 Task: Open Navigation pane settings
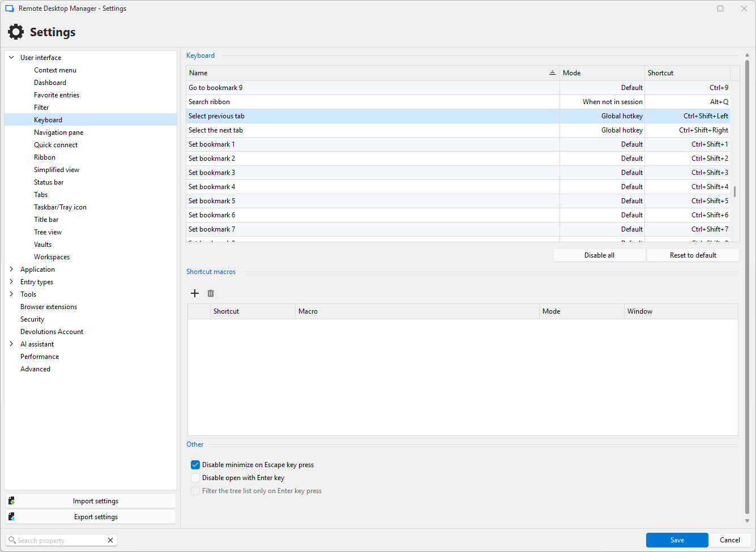[x=58, y=132]
